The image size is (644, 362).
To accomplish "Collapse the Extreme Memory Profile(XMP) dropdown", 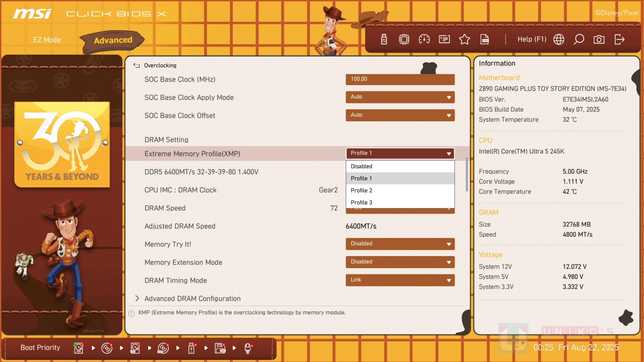I will [x=400, y=153].
